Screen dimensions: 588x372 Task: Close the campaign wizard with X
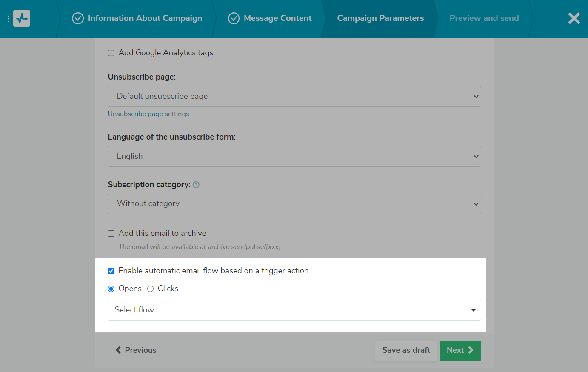(x=574, y=18)
